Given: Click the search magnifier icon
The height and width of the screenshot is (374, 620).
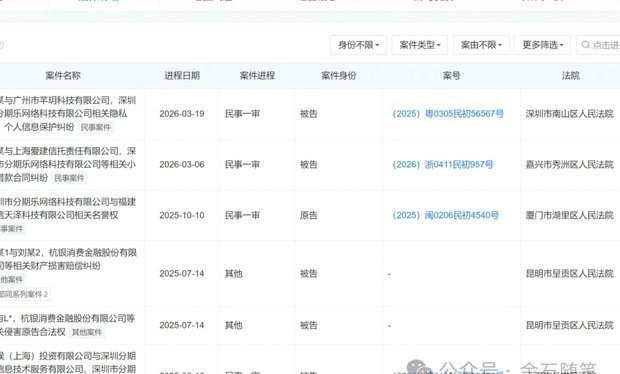Looking at the screenshot, I should 586,45.
